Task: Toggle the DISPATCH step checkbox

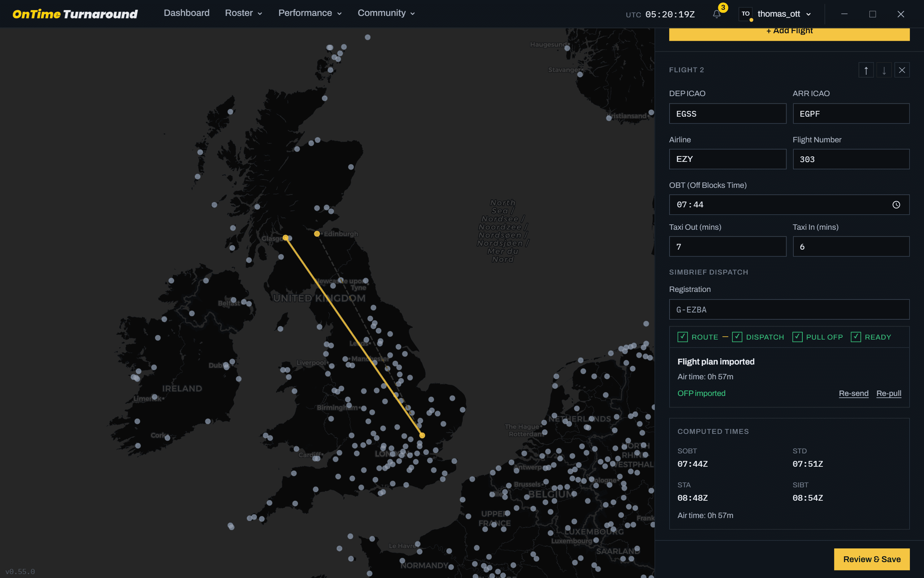Action: point(737,337)
